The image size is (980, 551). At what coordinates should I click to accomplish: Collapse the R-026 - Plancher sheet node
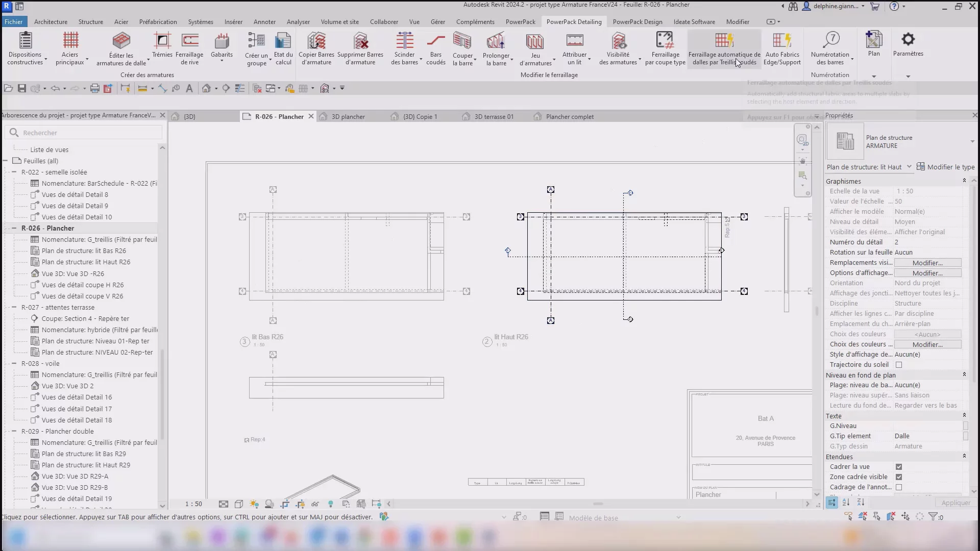14,228
